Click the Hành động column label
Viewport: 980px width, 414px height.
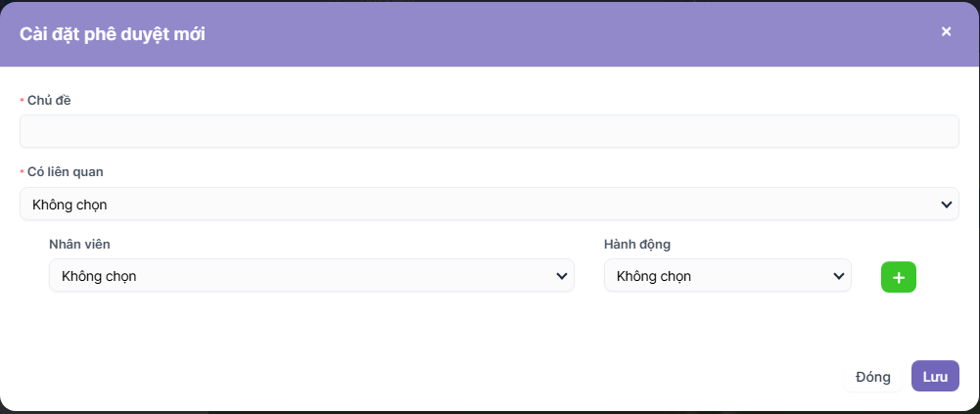click(637, 244)
